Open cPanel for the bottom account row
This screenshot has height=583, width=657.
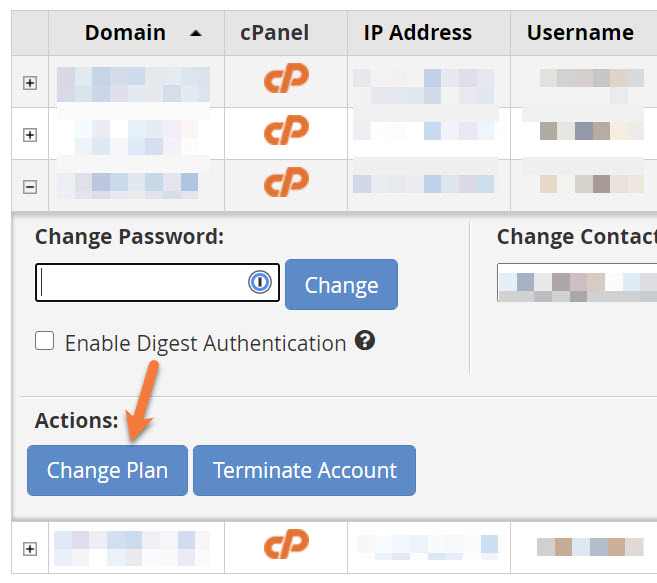click(x=286, y=547)
